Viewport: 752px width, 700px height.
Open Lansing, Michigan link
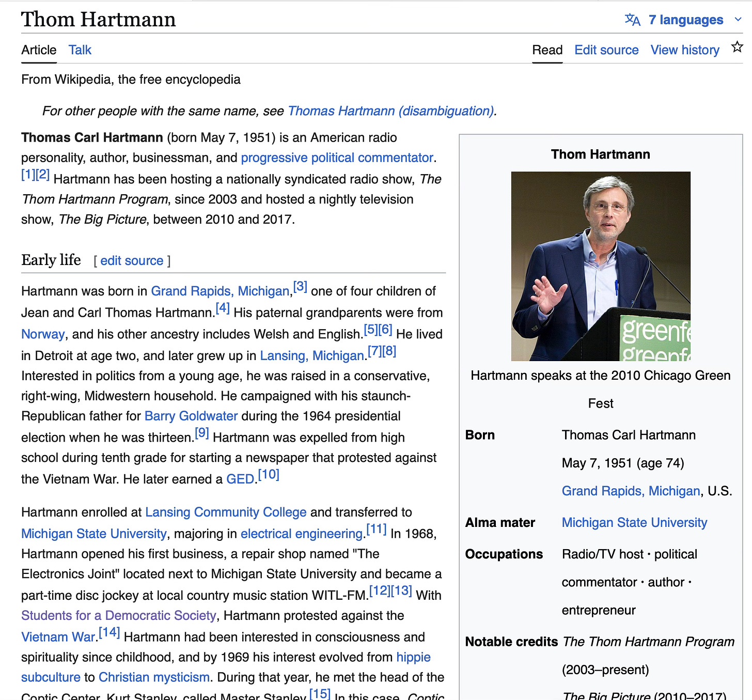coord(312,356)
